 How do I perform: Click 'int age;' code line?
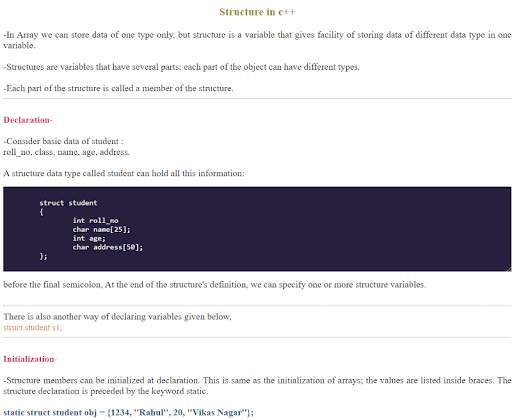tap(89, 238)
